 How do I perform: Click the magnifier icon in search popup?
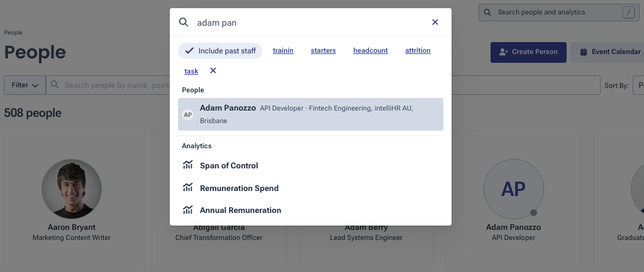pyautogui.click(x=184, y=23)
